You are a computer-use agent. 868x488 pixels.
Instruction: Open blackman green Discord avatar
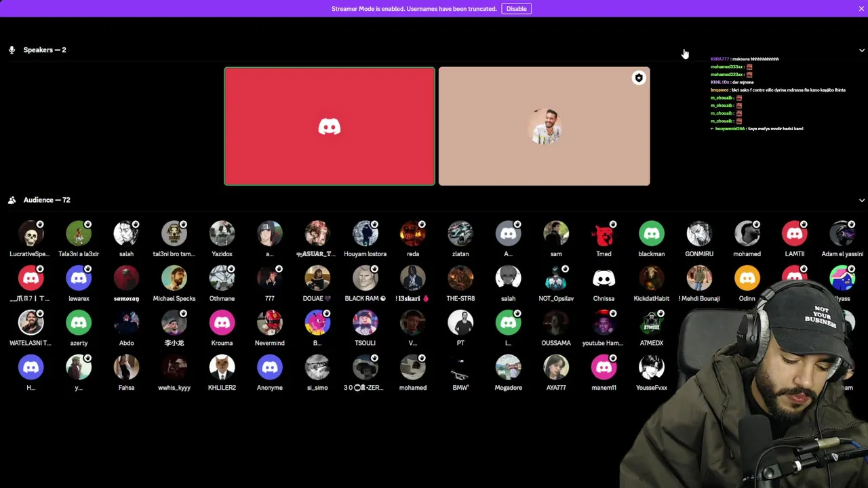(652, 234)
